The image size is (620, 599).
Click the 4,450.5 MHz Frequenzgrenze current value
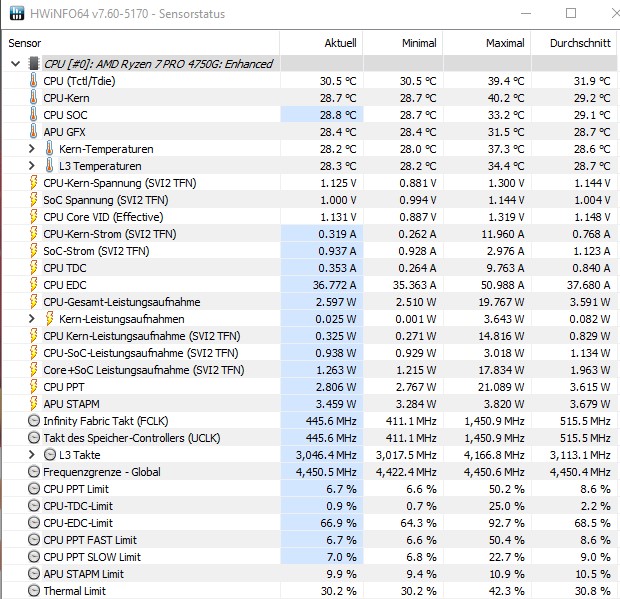[326, 472]
